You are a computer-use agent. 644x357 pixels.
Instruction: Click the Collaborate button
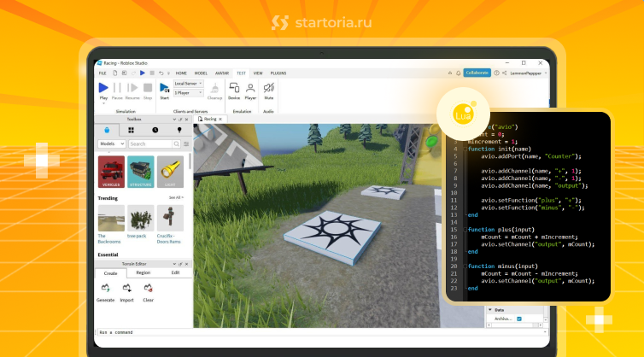(x=477, y=73)
